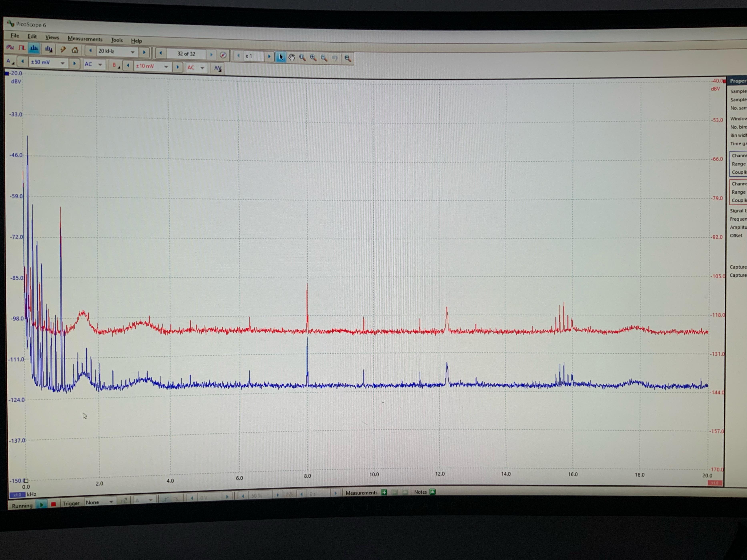Click the Auto setup wand icon
This screenshot has height=560, width=747.
tap(63, 50)
